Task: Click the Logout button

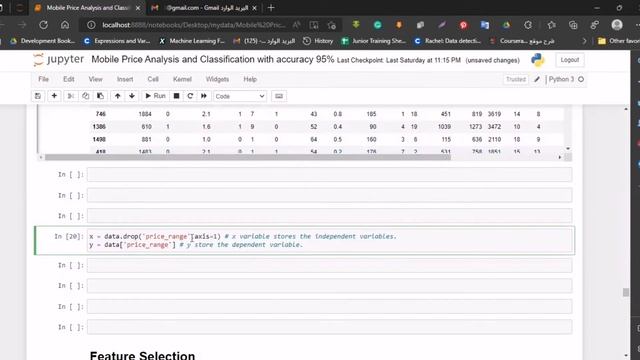Action: [570, 60]
